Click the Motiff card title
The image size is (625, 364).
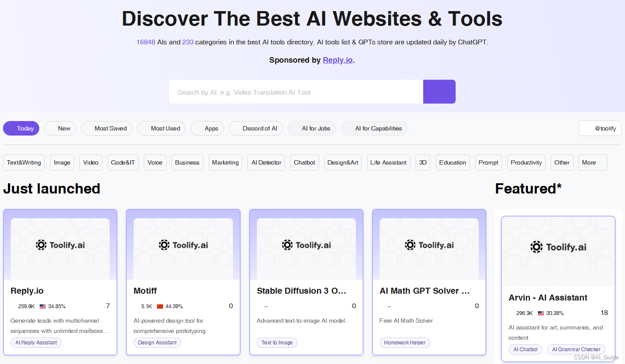145,291
